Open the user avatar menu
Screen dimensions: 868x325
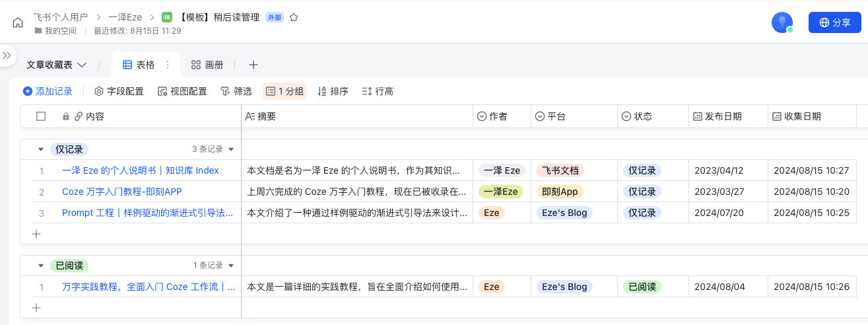coord(782,22)
